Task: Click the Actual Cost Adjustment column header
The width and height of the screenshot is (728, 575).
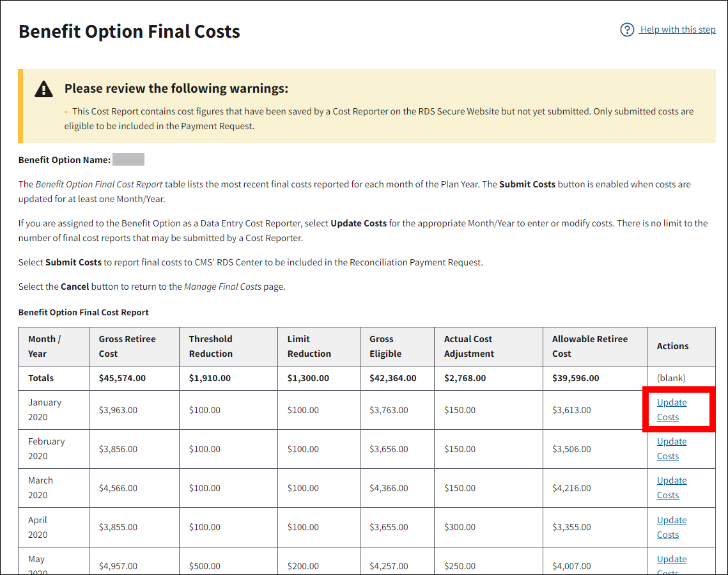Action: pyautogui.click(x=469, y=346)
